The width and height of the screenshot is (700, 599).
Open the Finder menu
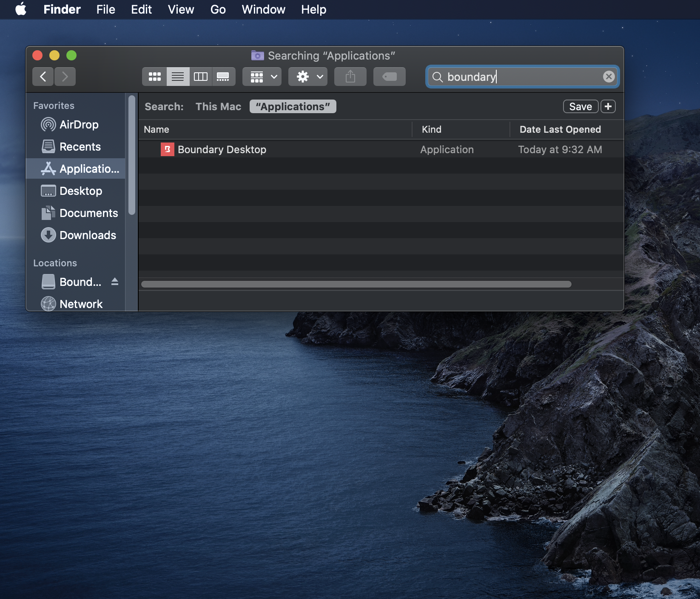[x=62, y=9]
